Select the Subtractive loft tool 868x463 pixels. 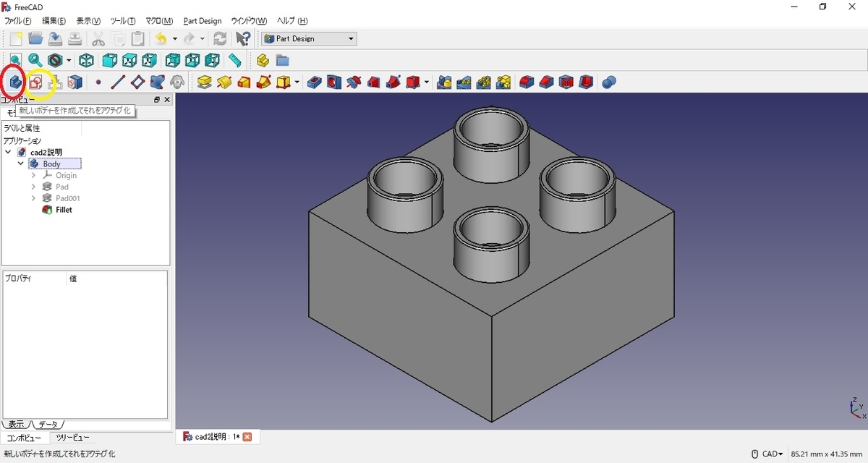(x=373, y=82)
